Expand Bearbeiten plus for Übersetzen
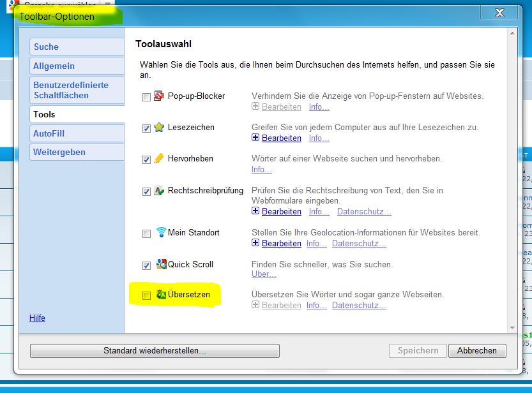The width and height of the screenshot is (532, 393). 255,304
